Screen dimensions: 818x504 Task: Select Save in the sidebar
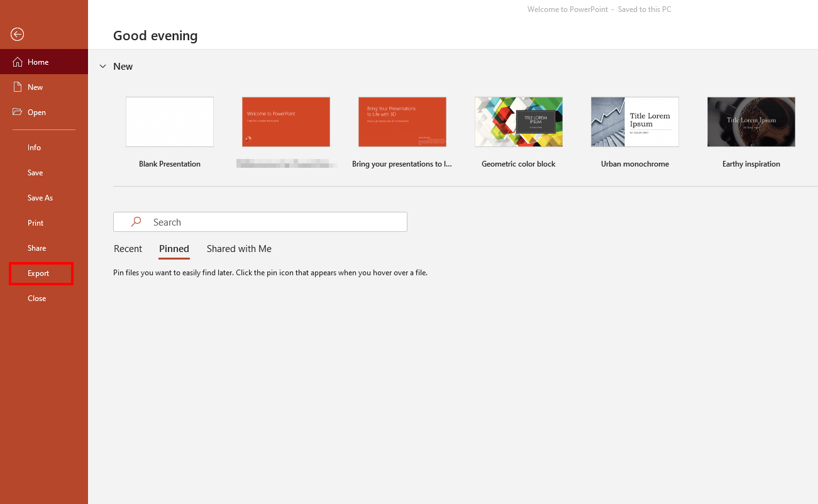click(x=35, y=173)
